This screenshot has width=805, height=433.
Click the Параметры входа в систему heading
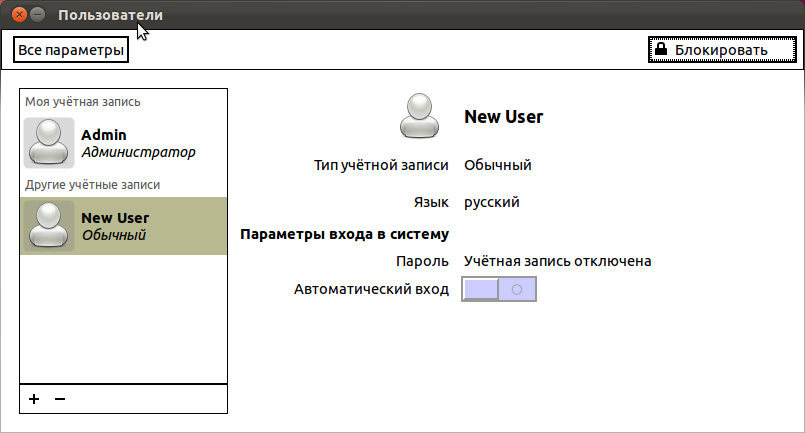(x=344, y=234)
